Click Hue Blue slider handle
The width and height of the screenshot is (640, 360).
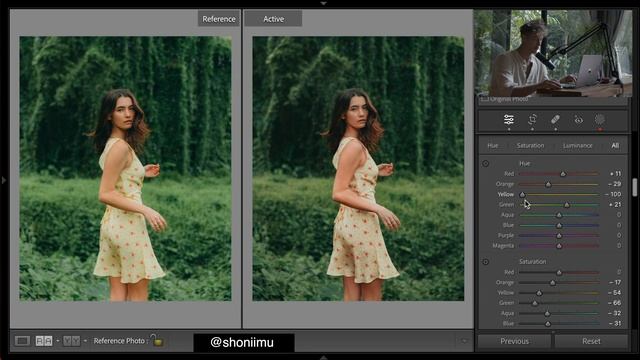click(559, 225)
